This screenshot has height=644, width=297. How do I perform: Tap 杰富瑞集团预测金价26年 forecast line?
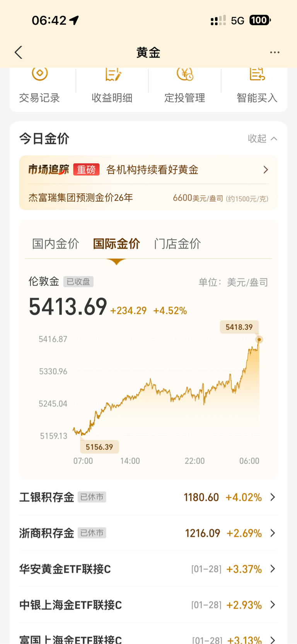(80, 198)
